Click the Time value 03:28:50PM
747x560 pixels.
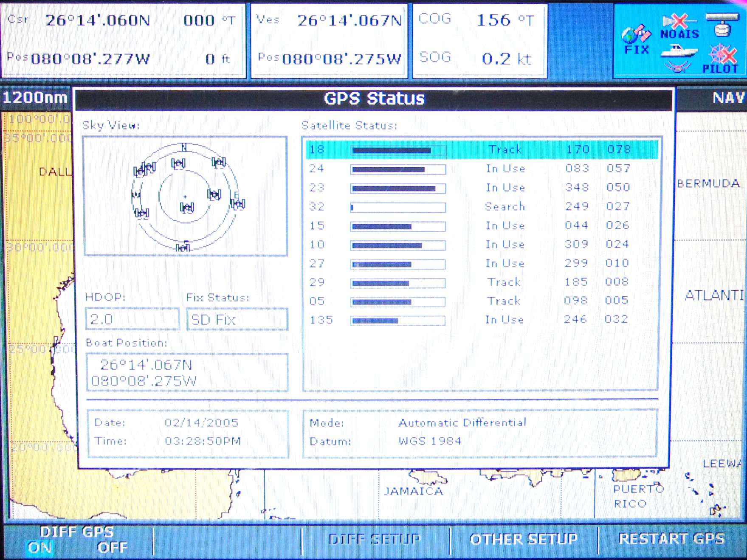pos(203,441)
